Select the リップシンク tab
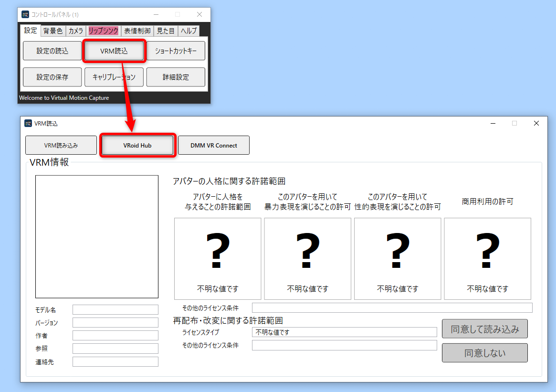This screenshot has height=392, width=556. [103, 31]
